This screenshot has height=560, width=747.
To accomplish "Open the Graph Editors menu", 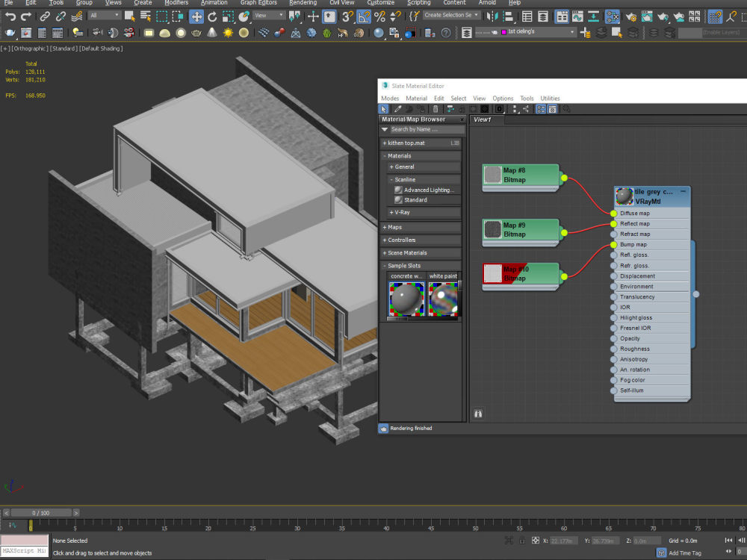I will [x=258, y=2].
